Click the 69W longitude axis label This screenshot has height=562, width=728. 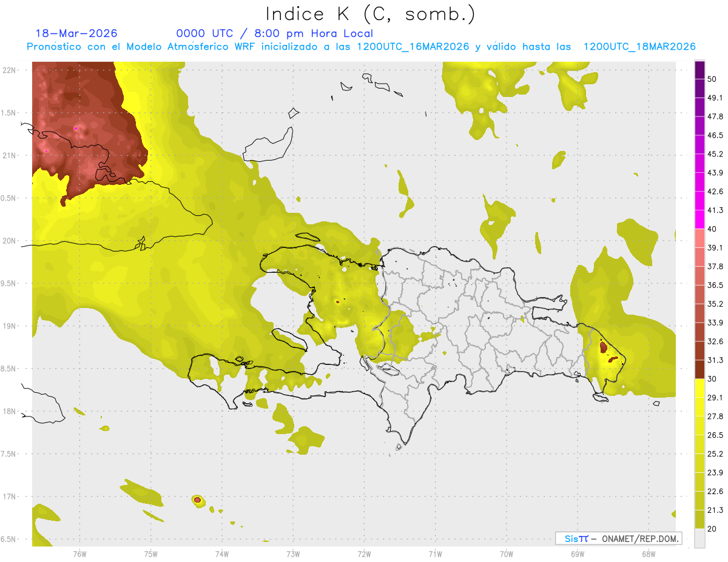tap(577, 554)
